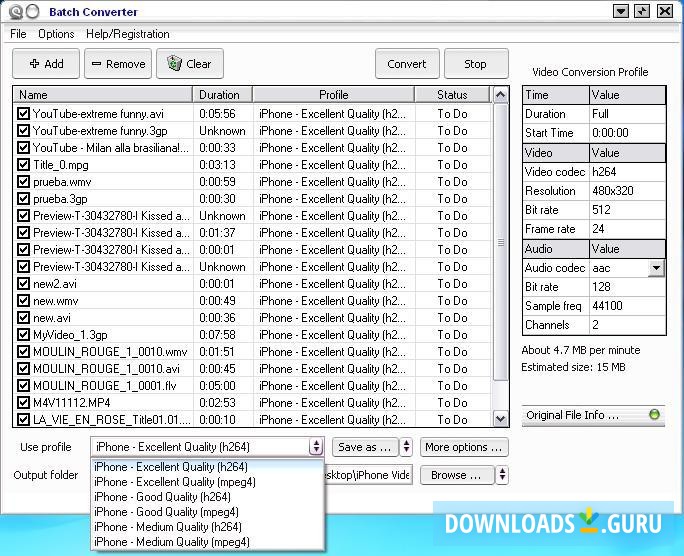Screen dimensions: 684x556
Task: Toggle checkbox for Title_0.mpg
Action: pyautogui.click(x=23, y=165)
